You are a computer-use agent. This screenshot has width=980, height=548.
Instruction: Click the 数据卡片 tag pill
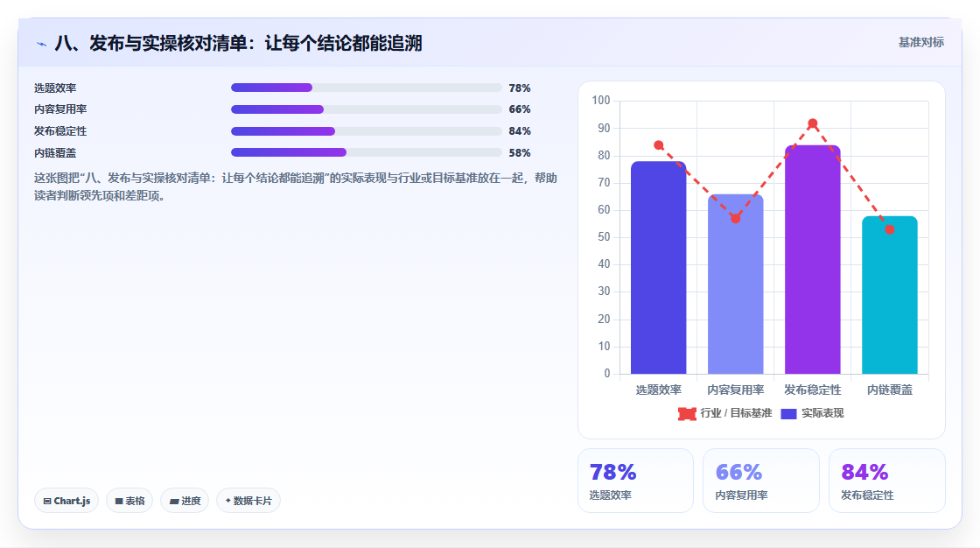[x=248, y=501]
